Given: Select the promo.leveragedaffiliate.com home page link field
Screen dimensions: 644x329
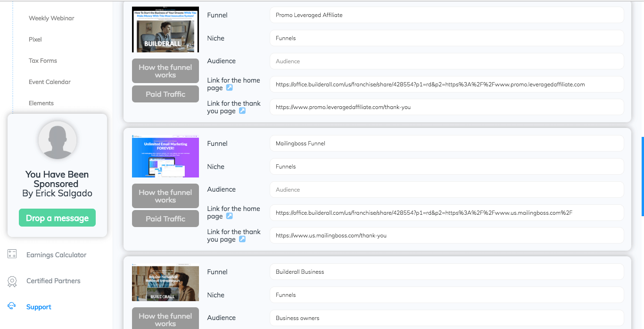Looking at the screenshot, I should 447,84.
